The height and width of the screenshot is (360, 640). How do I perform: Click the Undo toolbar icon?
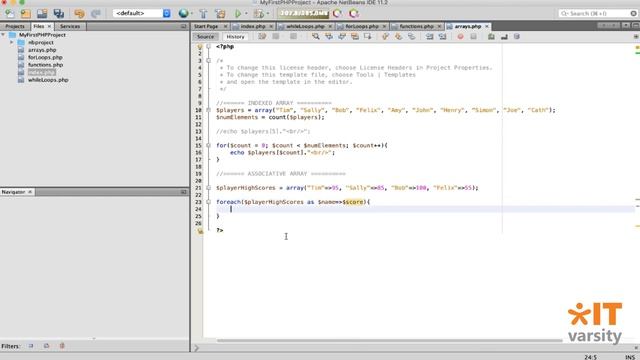79,13
